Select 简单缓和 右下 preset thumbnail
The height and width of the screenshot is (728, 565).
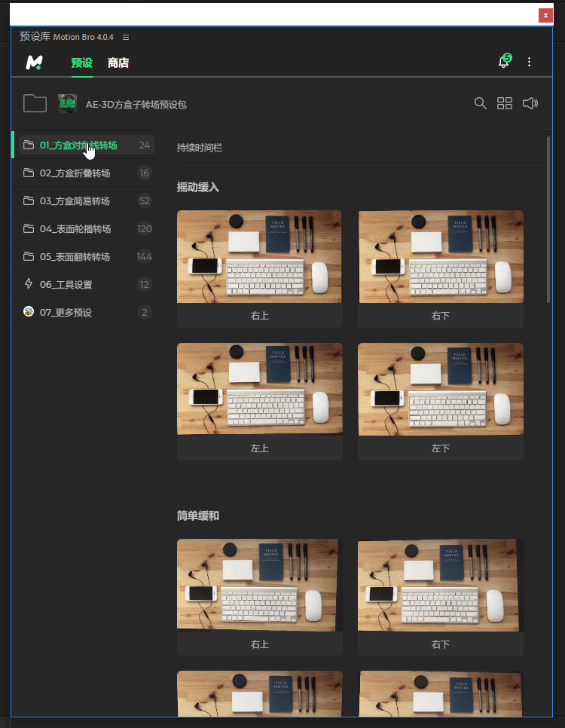[441, 585]
